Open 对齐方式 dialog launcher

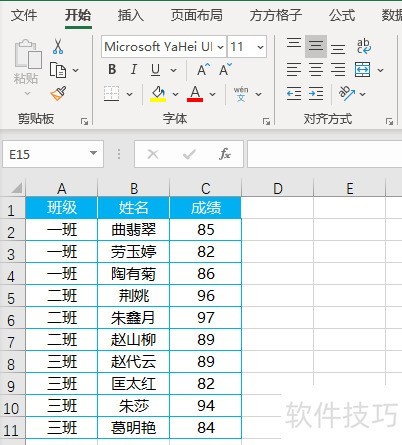pyautogui.click(x=389, y=122)
